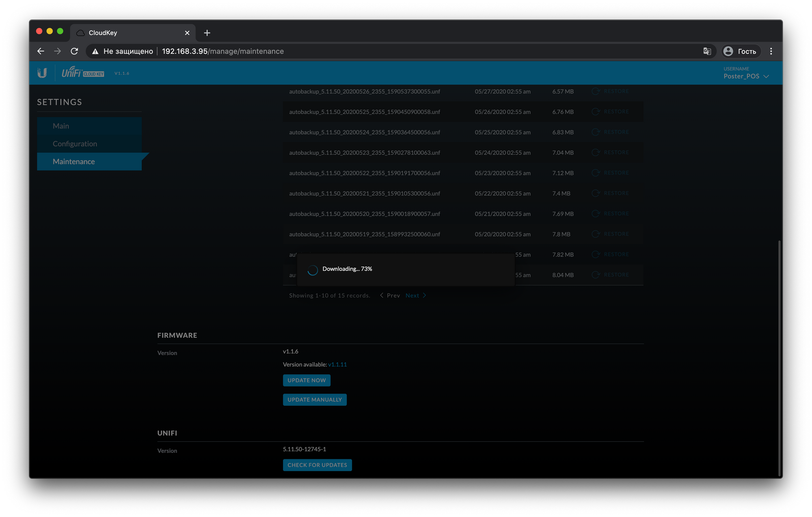Expand the Poster_POS username dropdown
This screenshot has width=812, height=517.
pos(746,76)
